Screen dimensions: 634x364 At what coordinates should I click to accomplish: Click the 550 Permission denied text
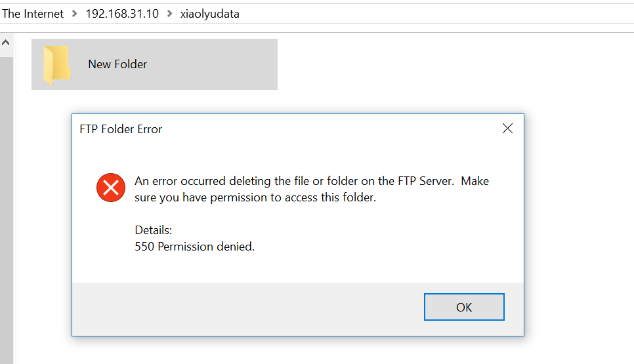click(194, 247)
